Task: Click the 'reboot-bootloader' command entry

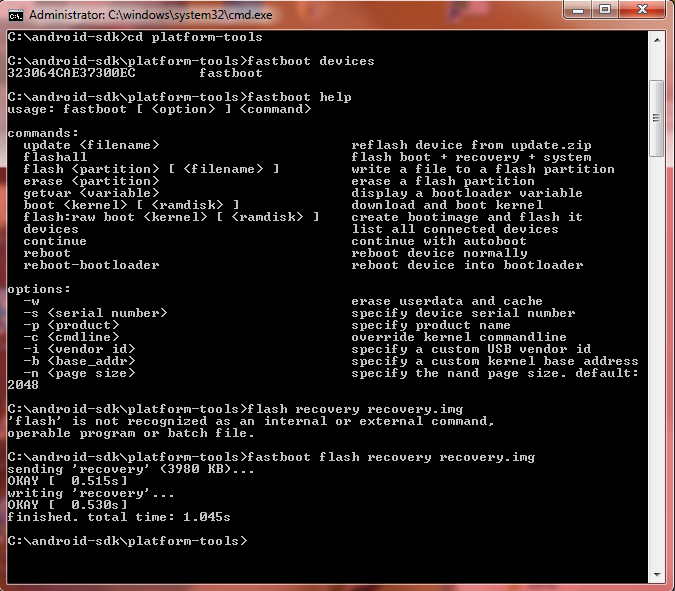Action: tap(91, 265)
